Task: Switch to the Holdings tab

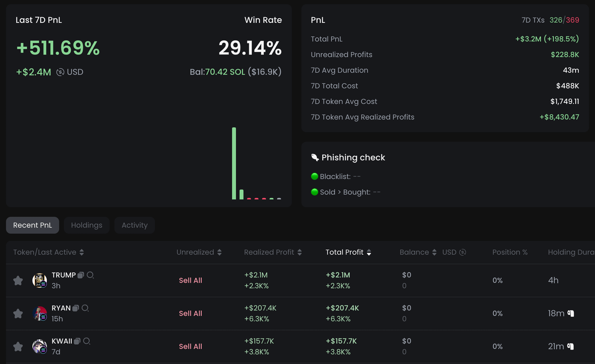Action: click(87, 225)
